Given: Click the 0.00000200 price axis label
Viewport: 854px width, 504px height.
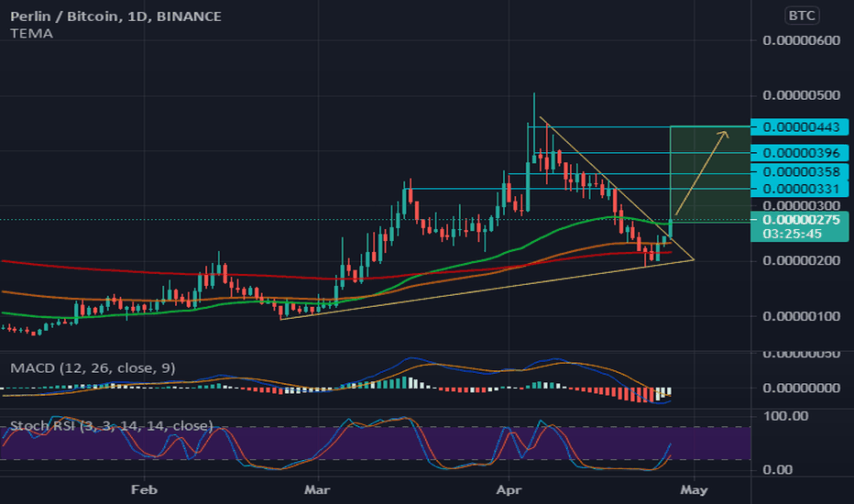Looking at the screenshot, I should (801, 260).
